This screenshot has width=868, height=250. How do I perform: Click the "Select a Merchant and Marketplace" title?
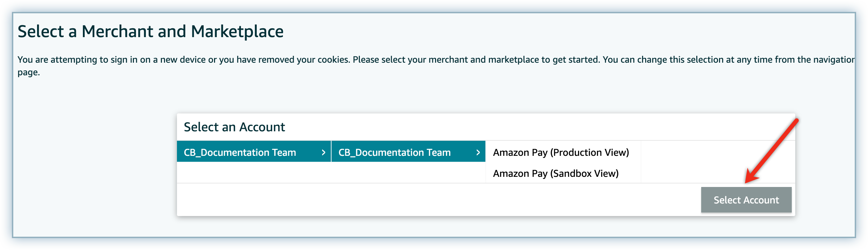[x=150, y=32]
